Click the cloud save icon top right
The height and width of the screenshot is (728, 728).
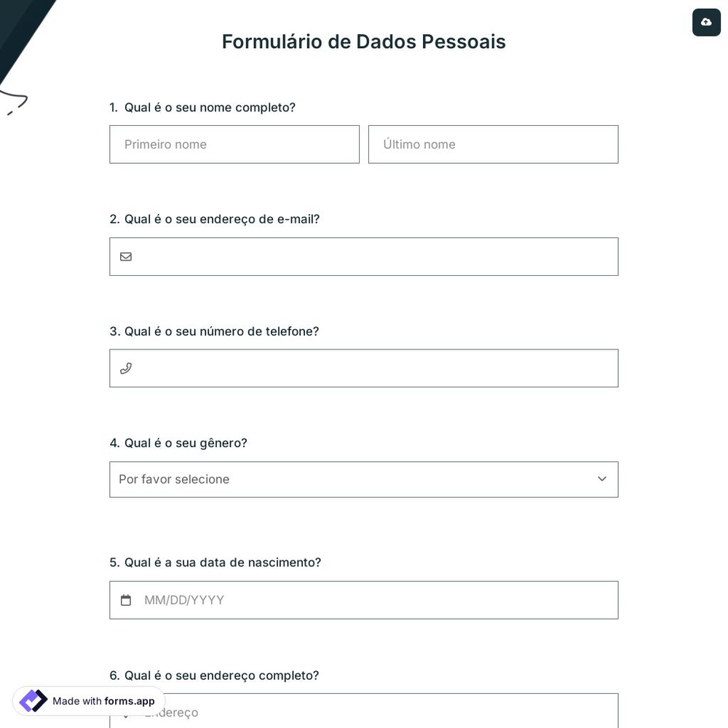click(x=706, y=22)
